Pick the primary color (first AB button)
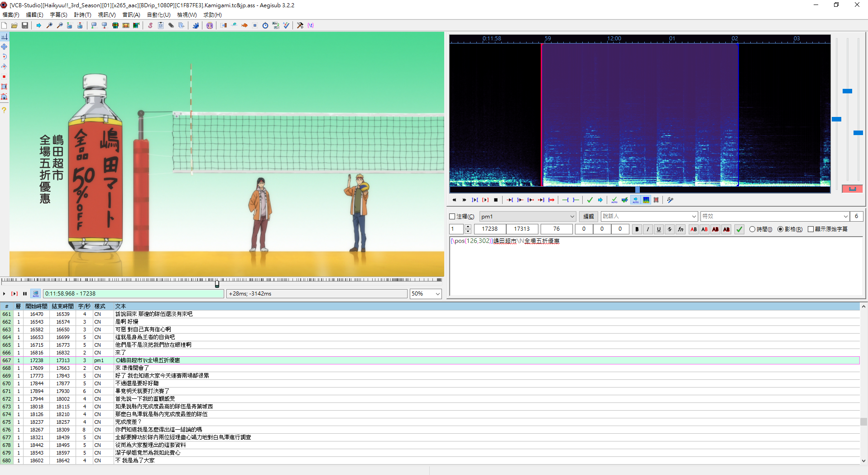 tap(694, 229)
